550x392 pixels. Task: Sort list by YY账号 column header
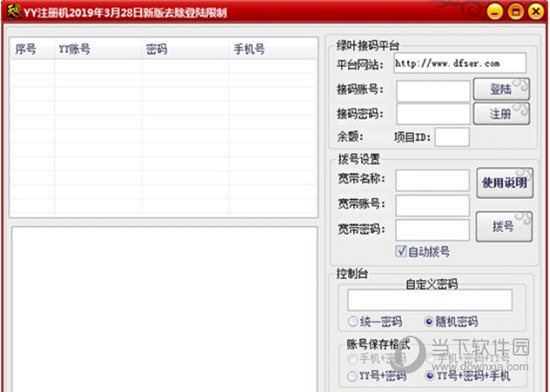[98, 49]
